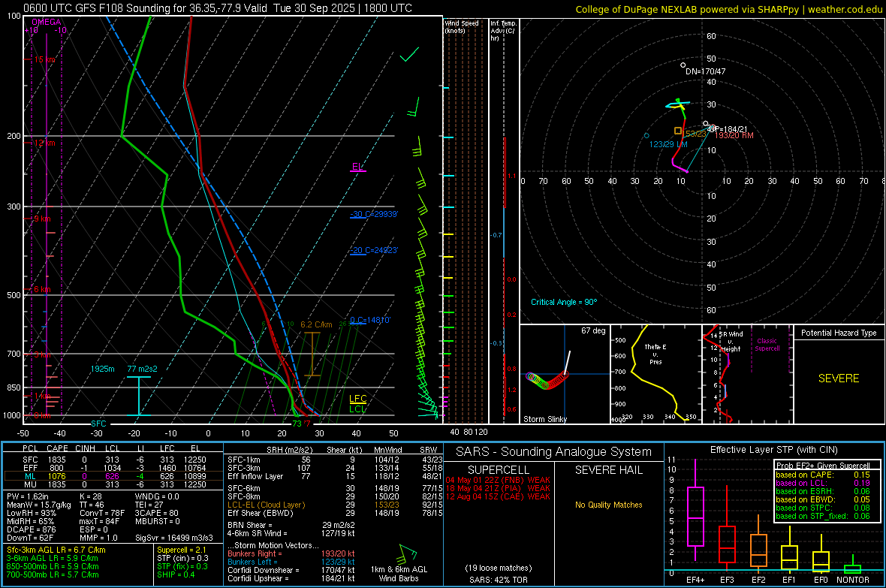Select the SFC parcel row in CAPE table

(x=113, y=460)
